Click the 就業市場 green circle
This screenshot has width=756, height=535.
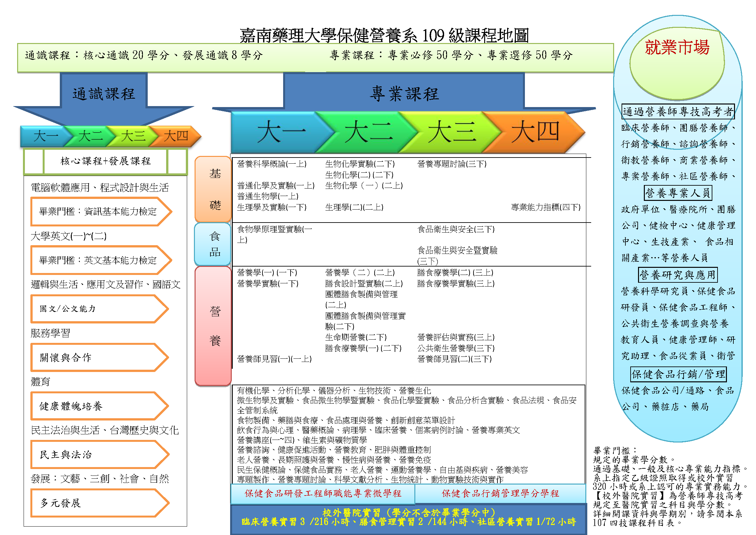[x=677, y=63]
